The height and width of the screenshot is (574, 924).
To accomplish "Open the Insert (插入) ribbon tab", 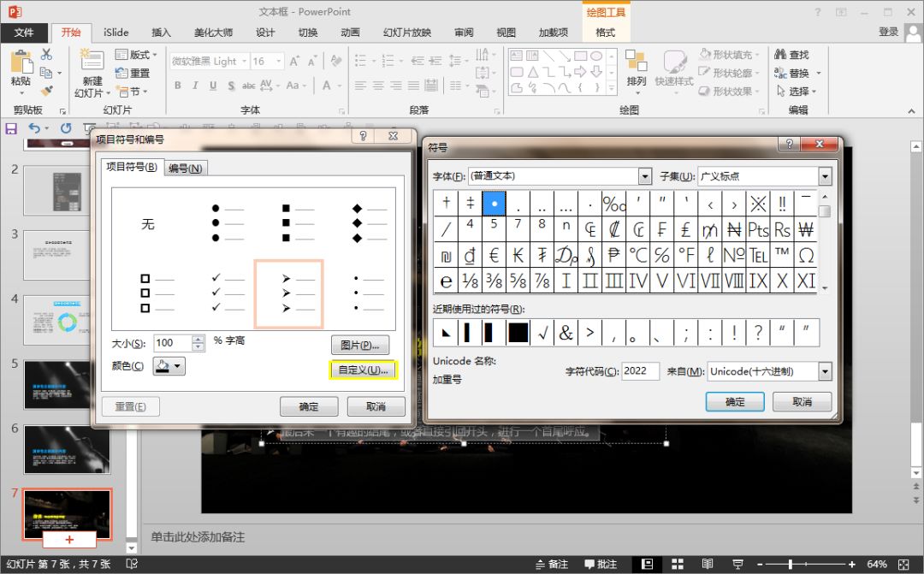I will coord(161,33).
